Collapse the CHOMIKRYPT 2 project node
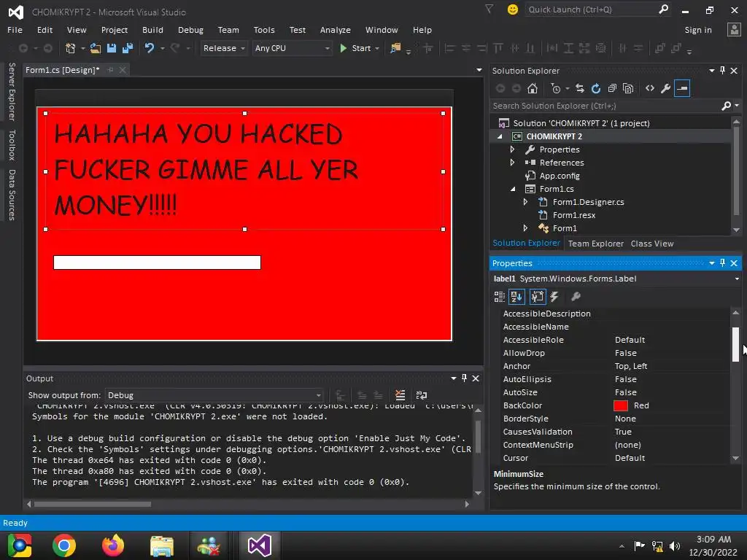Viewport: 747px width, 560px height. click(x=500, y=136)
